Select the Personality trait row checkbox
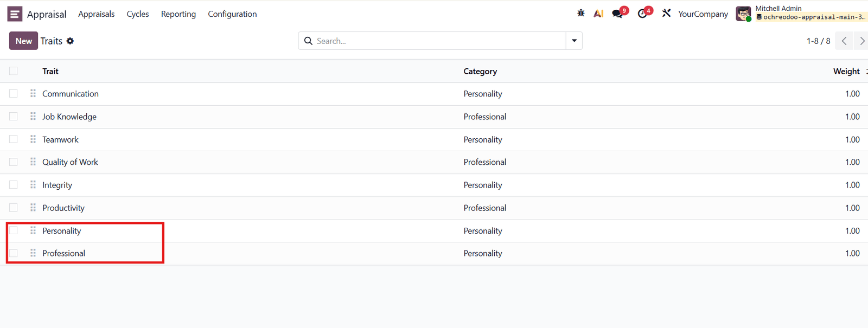Viewport: 868px width, 328px height. point(14,230)
